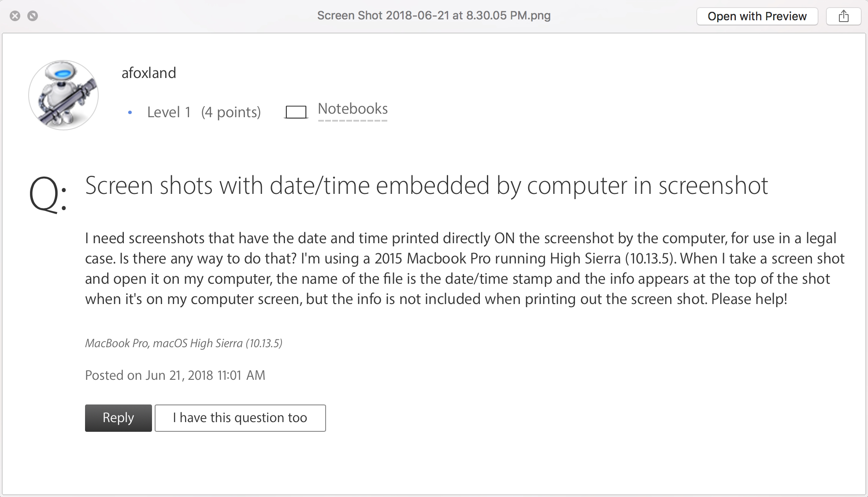Click the Posted on Jun 21, 2018 timestamp
Image resolution: width=868 pixels, height=497 pixels.
tap(175, 375)
